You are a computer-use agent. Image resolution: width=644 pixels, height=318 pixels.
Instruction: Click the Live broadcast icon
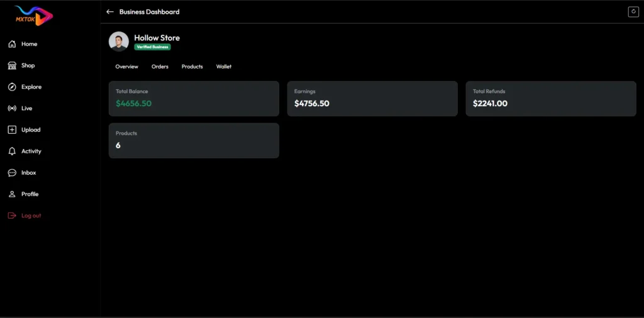click(12, 108)
